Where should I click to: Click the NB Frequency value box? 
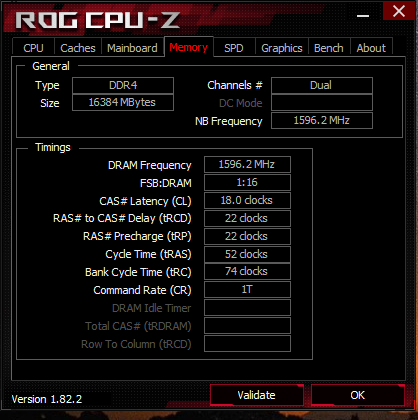(x=322, y=120)
